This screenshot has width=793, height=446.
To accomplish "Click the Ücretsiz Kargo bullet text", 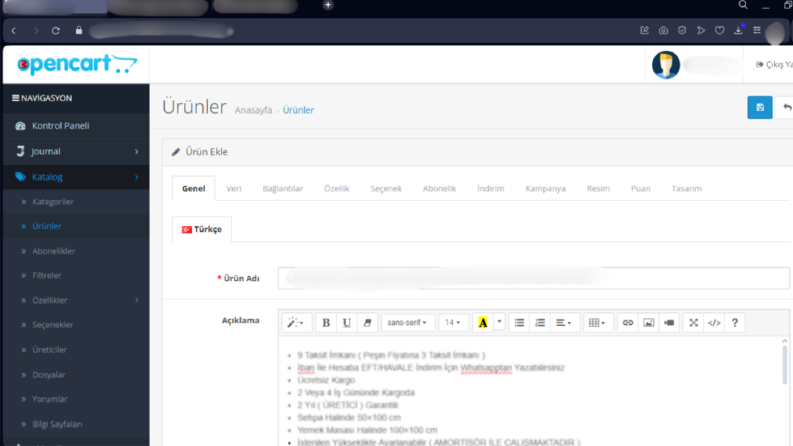I will coord(326,380).
